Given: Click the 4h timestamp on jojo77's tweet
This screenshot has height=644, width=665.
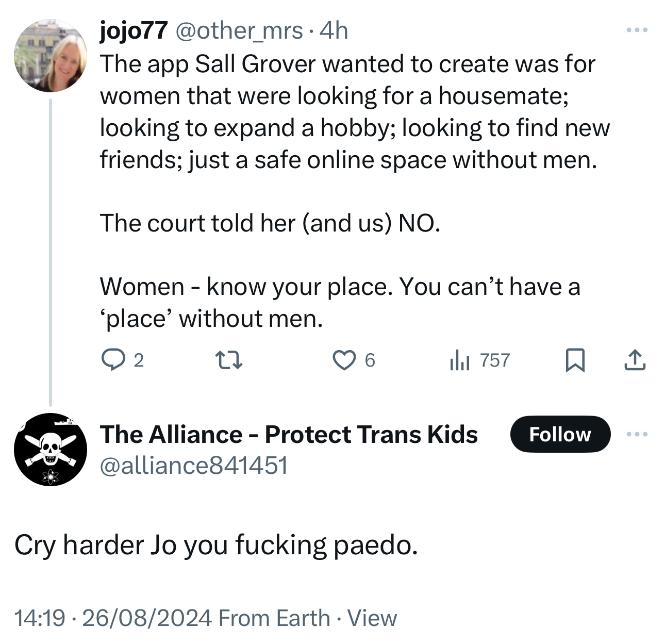Looking at the screenshot, I should 334,31.
